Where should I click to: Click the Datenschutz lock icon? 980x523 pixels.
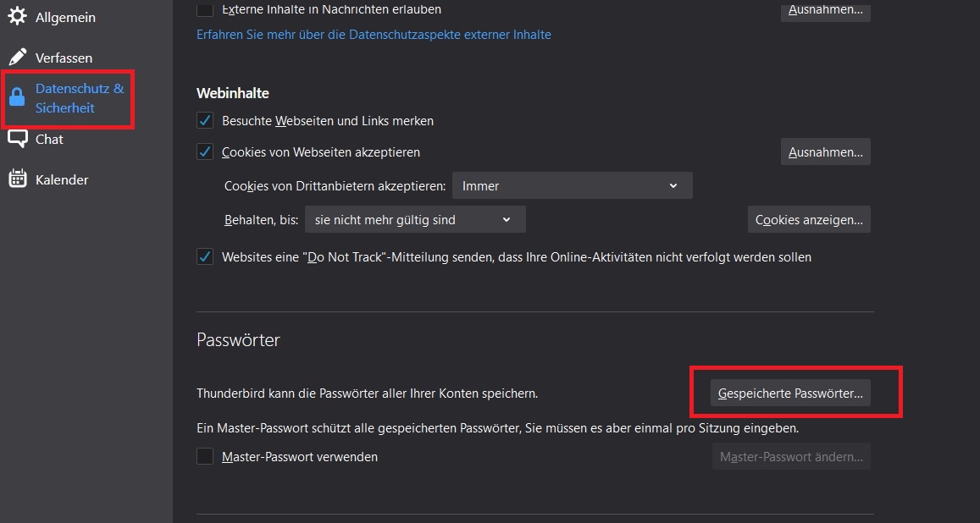coord(17,98)
